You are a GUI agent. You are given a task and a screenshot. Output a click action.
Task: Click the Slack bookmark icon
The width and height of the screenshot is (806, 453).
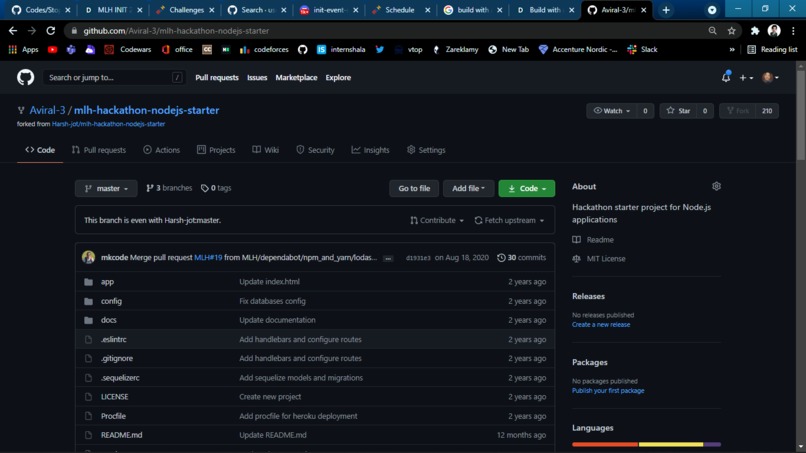(632, 49)
